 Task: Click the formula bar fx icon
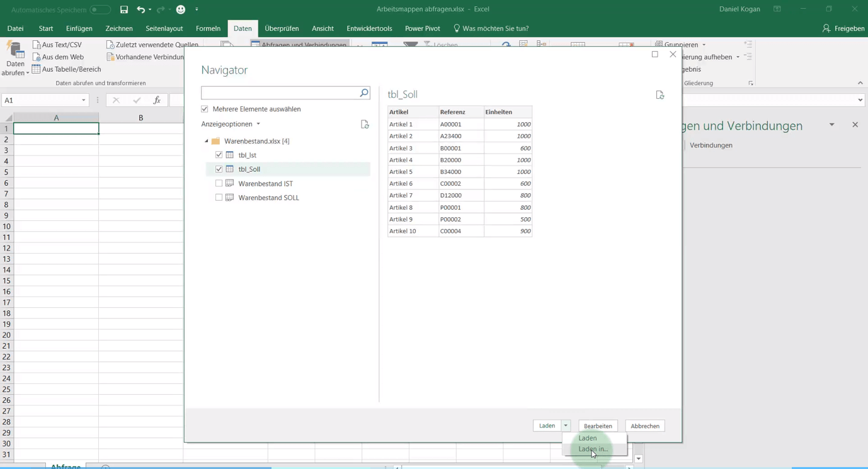(x=157, y=100)
